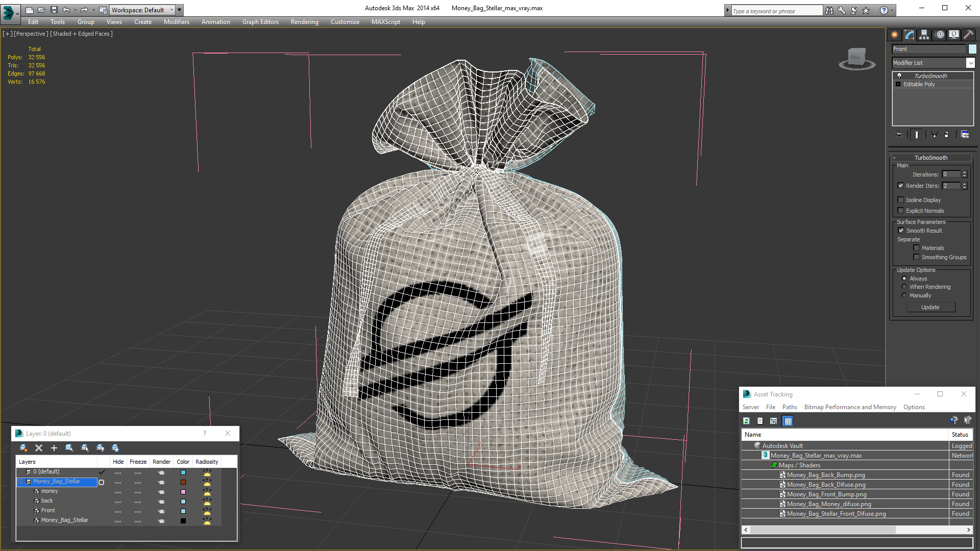
Task: Enable Separate by Materials checkbox
Action: pos(917,248)
